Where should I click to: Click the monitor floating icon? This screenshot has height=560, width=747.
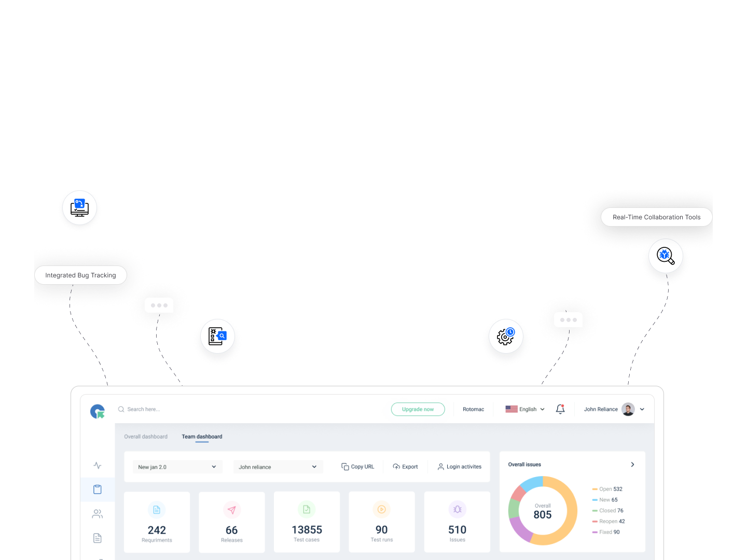click(79, 207)
